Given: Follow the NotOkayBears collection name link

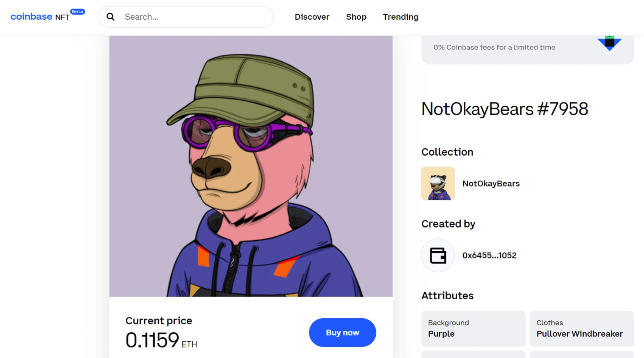Looking at the screenshot, I should [x=491, y=184].
